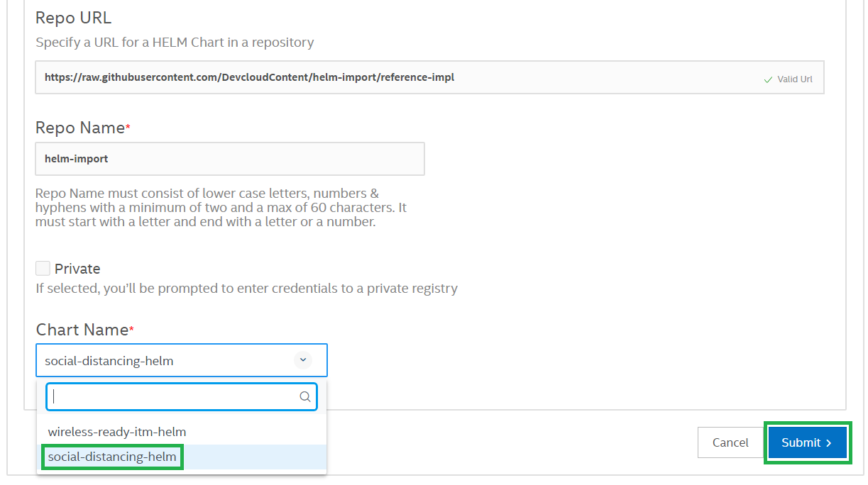Select wireless-ready-itm-helm from the chart list
Viewport: 868px width, 485px height.
click(x=117, y=432)
